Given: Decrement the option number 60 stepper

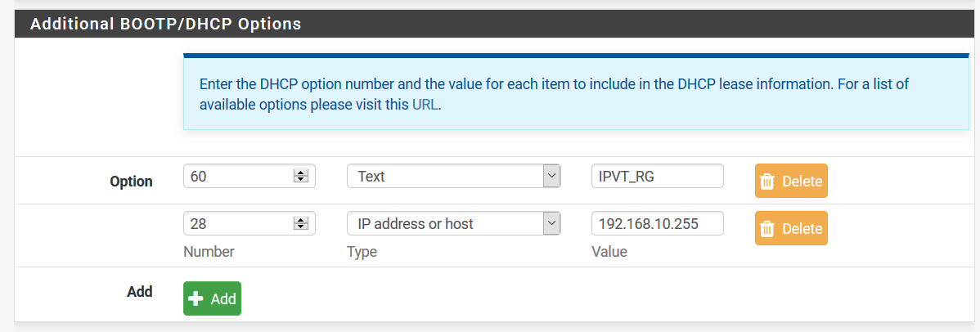Looking at the screenshot, I should pos(300,179).
